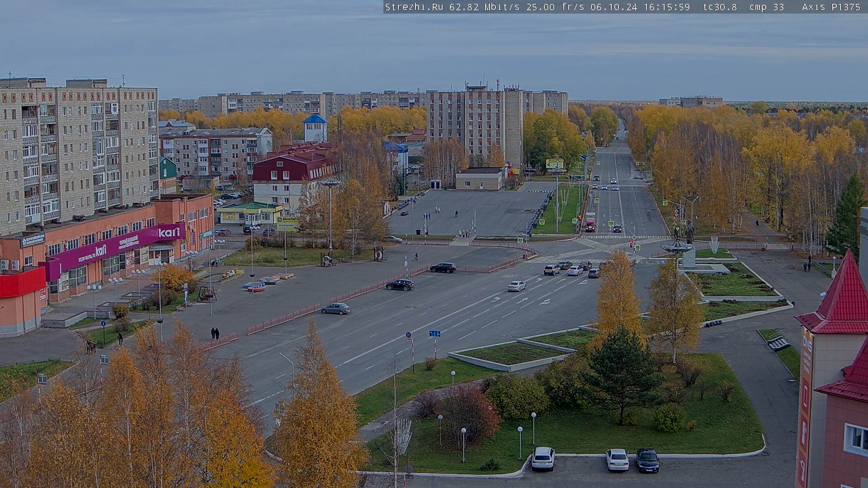
Task: Select the tc30.8 overlay value
Action: point(720,7)
